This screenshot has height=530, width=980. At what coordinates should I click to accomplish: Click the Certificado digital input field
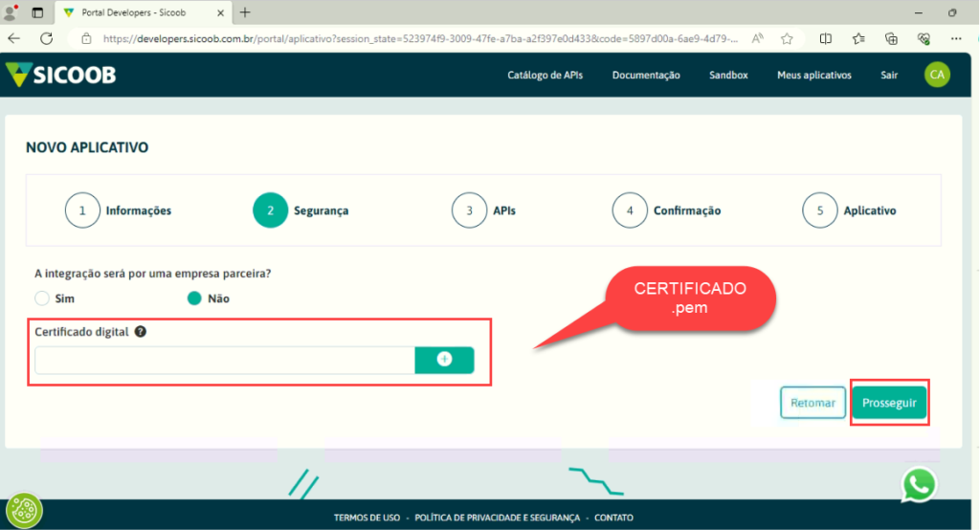[x=225, y=360]
